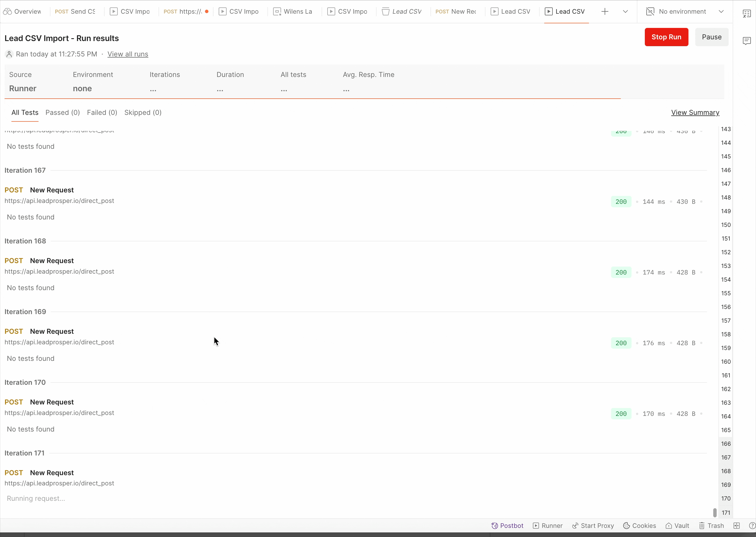Open Trash in the bottom bar

[711, 526]
